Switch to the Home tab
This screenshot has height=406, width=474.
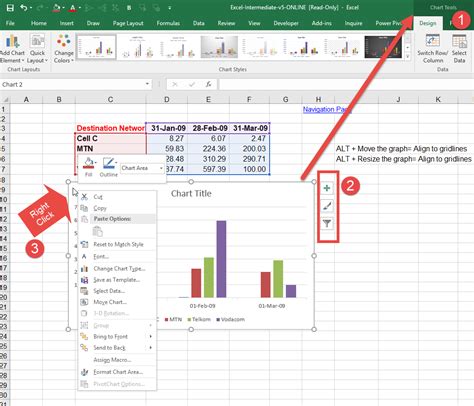[39, 23]
